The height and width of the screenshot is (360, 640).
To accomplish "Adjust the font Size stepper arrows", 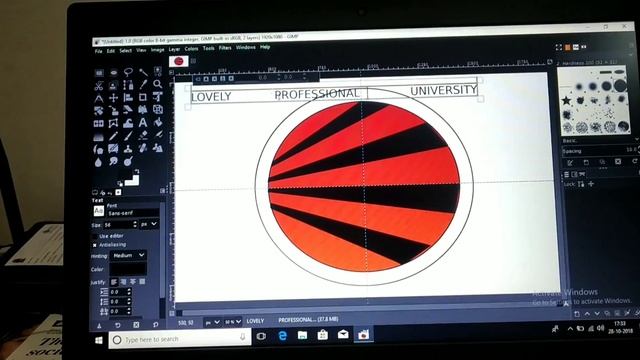I will point(135,224).
